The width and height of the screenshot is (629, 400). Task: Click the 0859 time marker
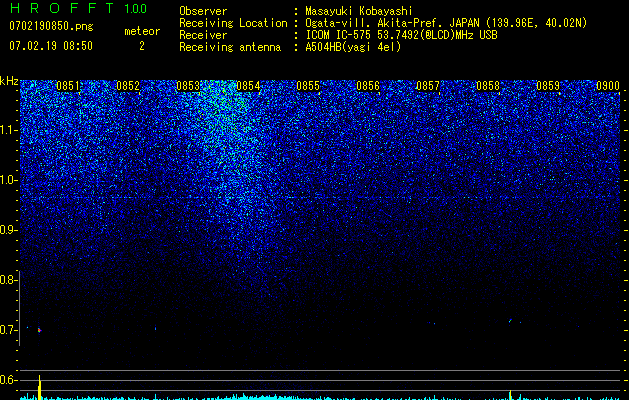pyautogui.click(x=548, y=86)
